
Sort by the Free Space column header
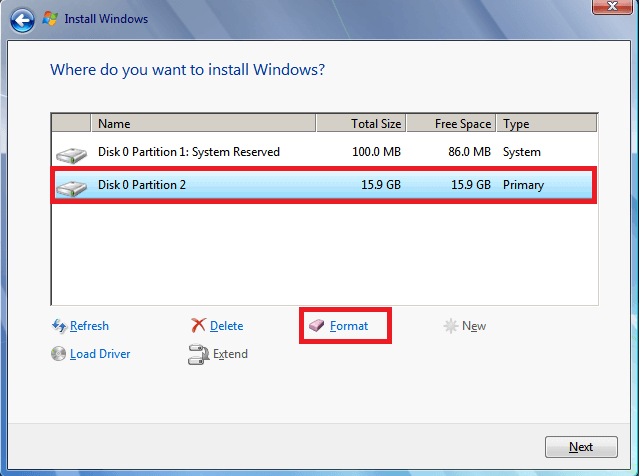pos(451,124)
